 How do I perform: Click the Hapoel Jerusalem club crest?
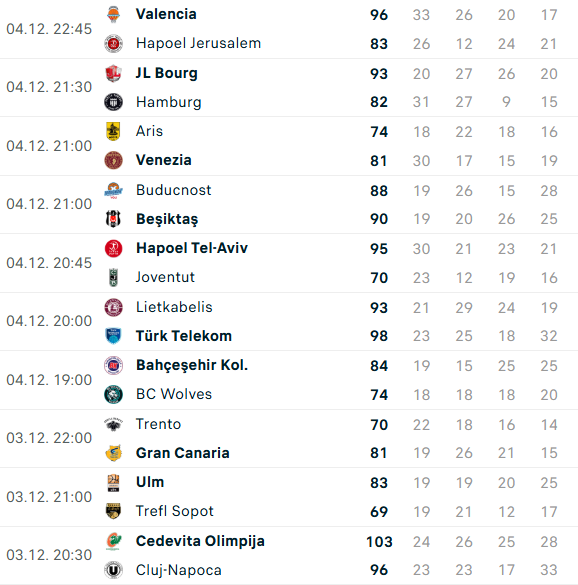pos(113,43)
